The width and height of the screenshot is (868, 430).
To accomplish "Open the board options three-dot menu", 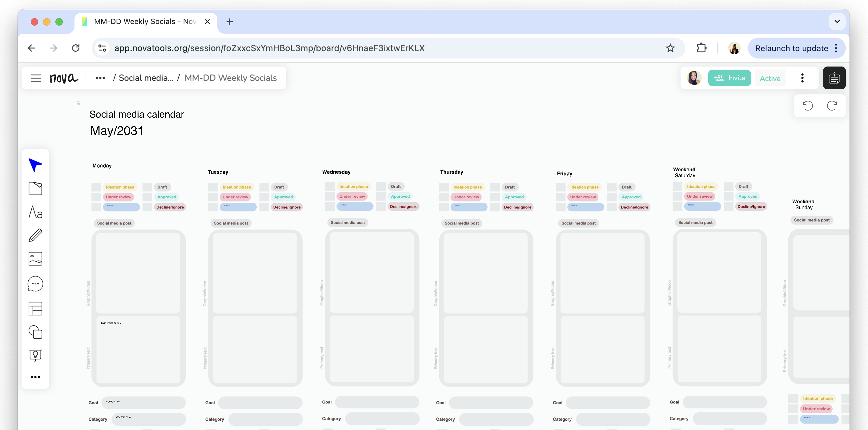I will (802, 78).
